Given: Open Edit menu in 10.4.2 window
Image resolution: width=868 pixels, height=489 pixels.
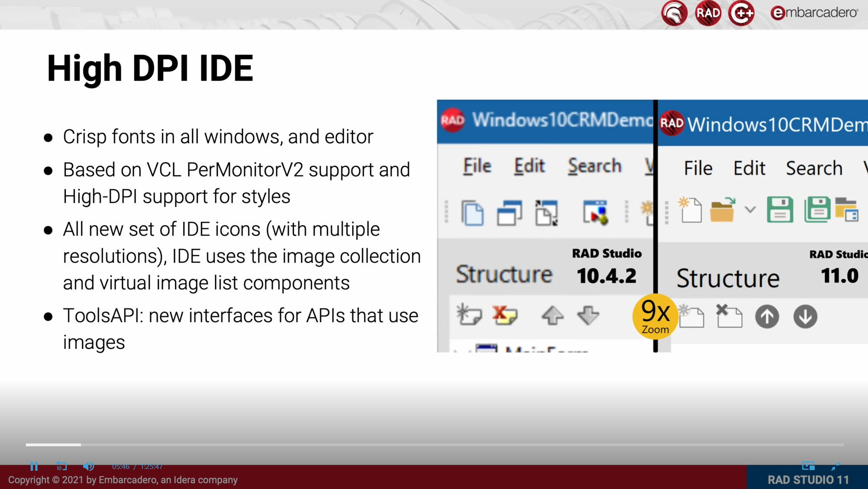Looking at the screenshot, I should point(529,166).
